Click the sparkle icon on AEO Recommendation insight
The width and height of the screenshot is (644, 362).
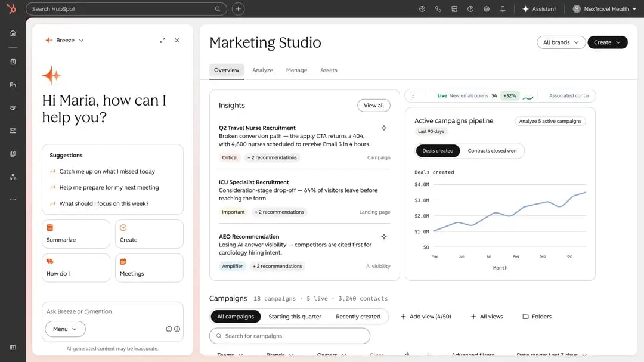[383, 236]
